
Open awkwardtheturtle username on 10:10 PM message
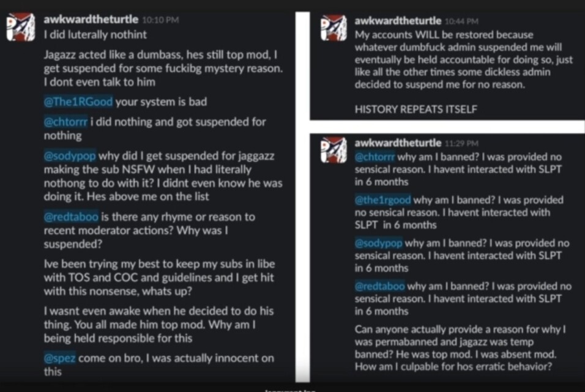(x=91, y=20)
